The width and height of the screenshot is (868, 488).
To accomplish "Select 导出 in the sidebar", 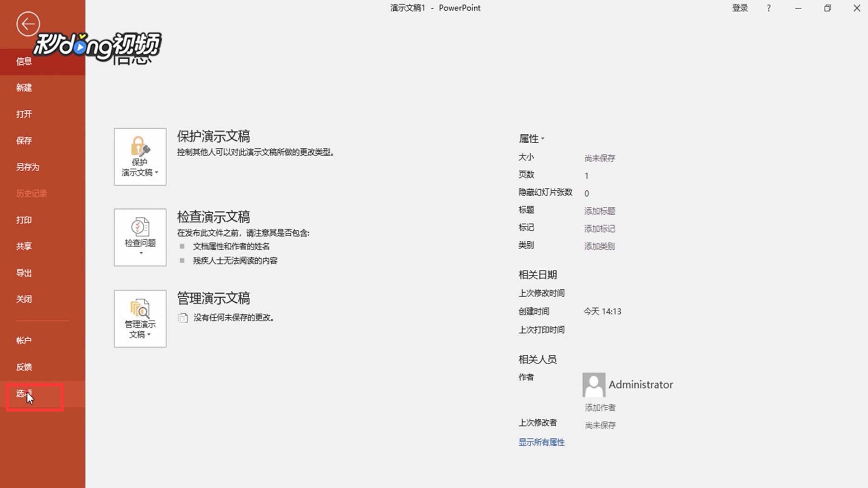I will [42, 273].
